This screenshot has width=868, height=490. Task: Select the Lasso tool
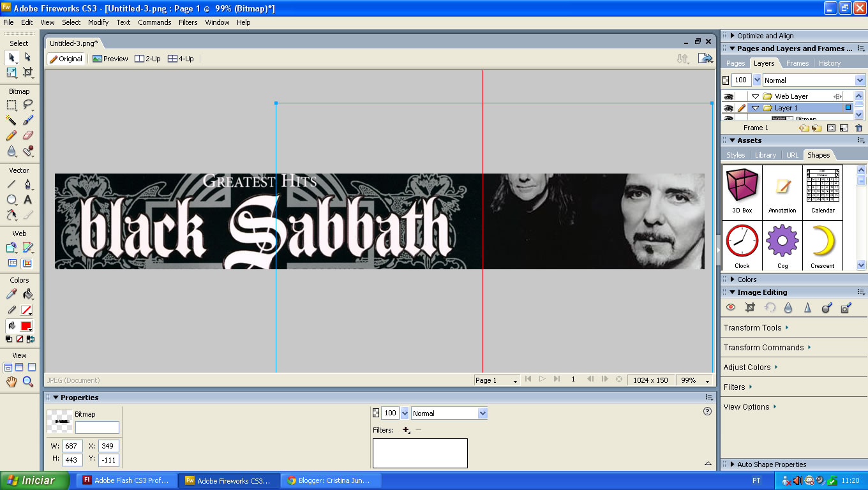[x=27, y=105]
